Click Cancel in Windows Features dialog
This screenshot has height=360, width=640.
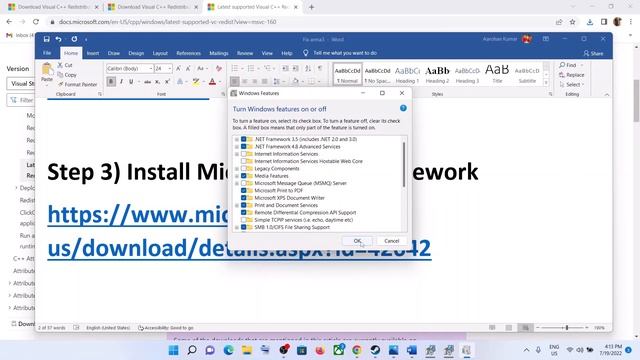click(x=391, y=241)
